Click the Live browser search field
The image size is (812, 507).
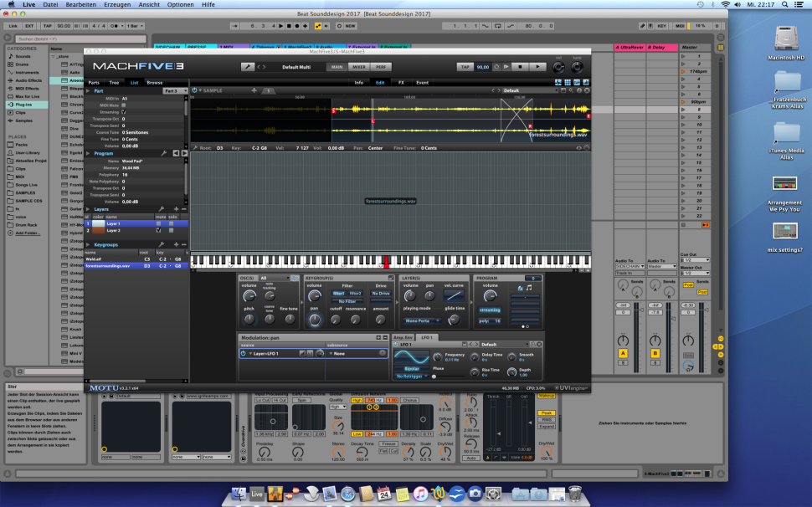coord(80,38)
